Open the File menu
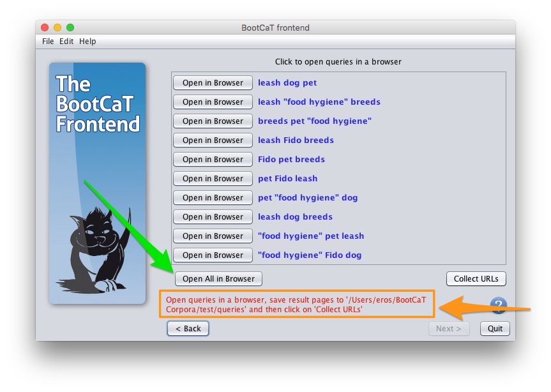This screenshot has width=551, height=392. pyautogui.click(x=48, y=41)
